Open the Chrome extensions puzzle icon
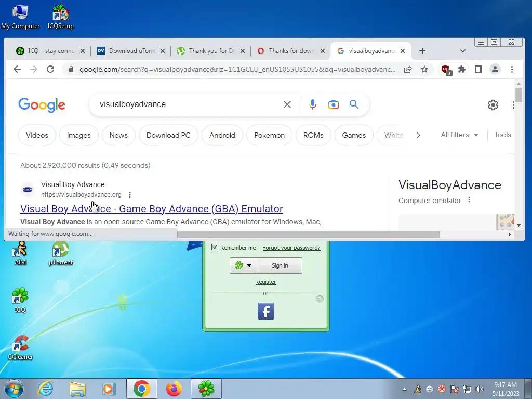The height and width of the screenshot is (399, 532). point(462,69)
